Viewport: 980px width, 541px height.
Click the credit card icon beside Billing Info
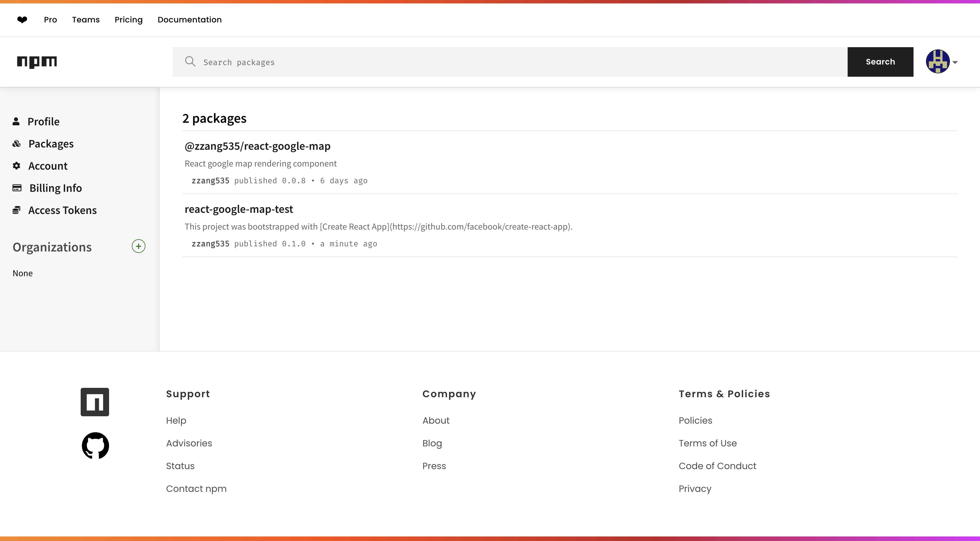coord(17,188)
